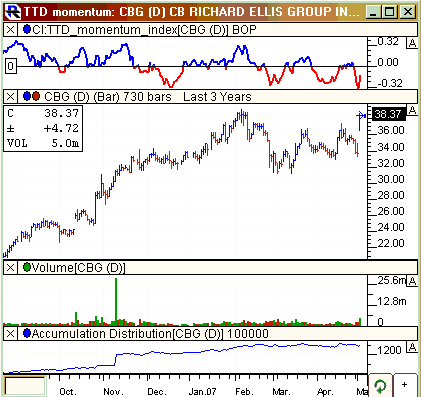Screen dimensions: 421x397
Task: Click the Volume[CBG (D)] title text
Action: tap(79, 268)
